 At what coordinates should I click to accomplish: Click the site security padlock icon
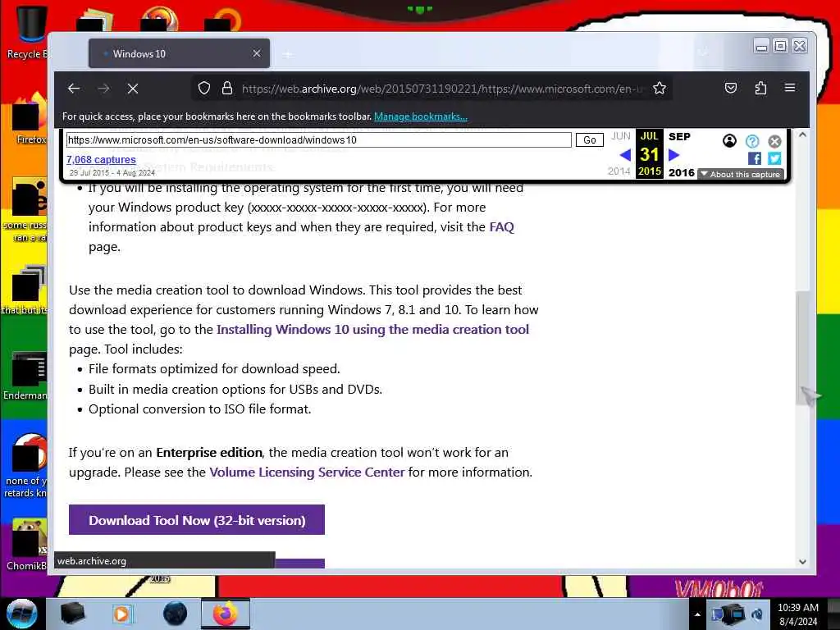[227, 88]
